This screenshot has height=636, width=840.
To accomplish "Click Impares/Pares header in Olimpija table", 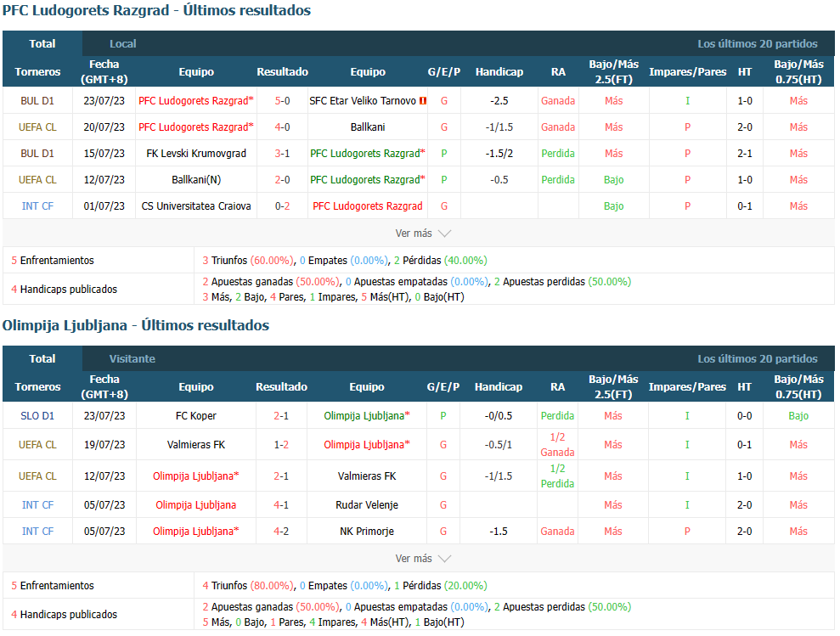I will pos(687,387).
